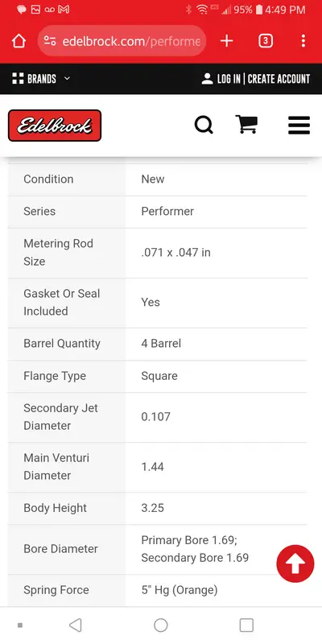Click the Edelbrock logo
Viewport: 322px width, 644px height.
[x=55, y=126]
